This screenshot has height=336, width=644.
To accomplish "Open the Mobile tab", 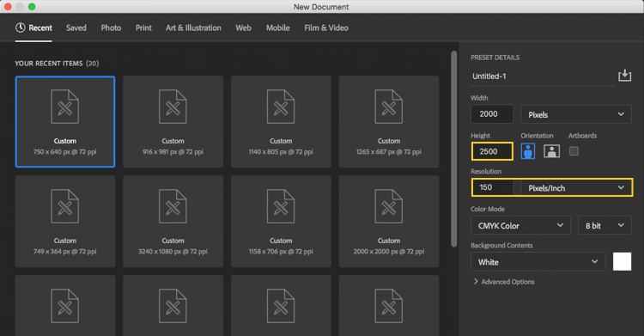I will click(277, 28).
